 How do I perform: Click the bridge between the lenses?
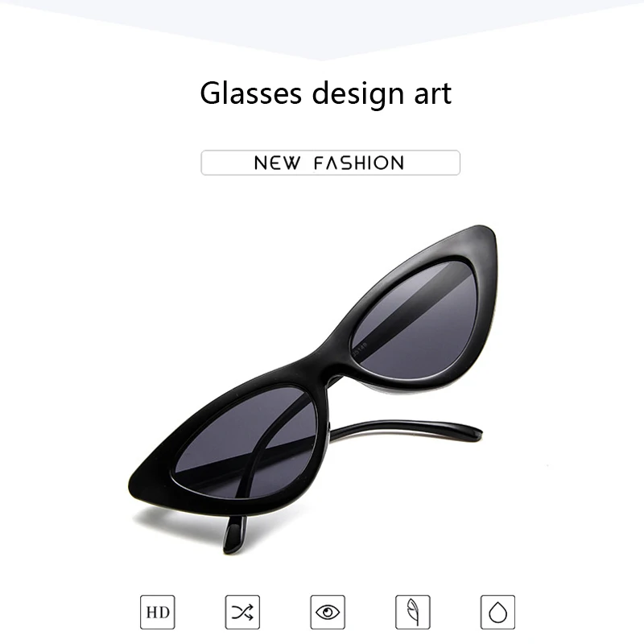point(328,361)
